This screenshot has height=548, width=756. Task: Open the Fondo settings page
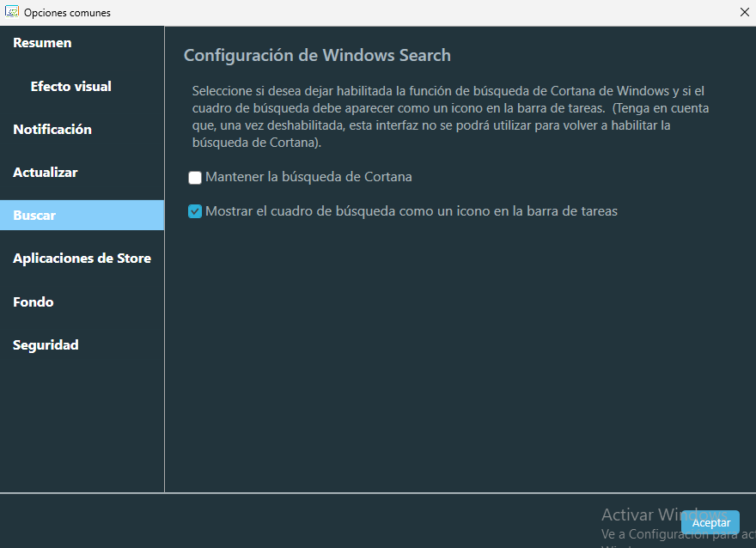click(x=34, y=301)
